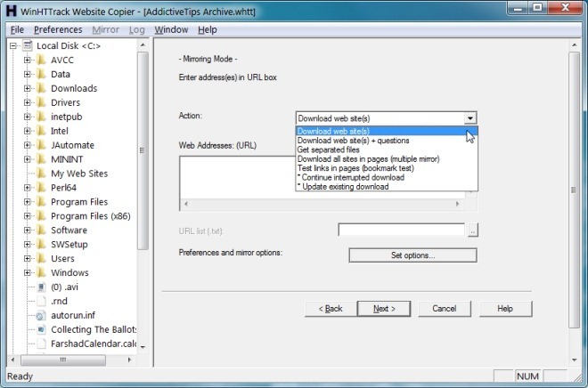Click folder tree scroll down arrow
Viewport: 588px width, 388px height.
coord(143,347)
